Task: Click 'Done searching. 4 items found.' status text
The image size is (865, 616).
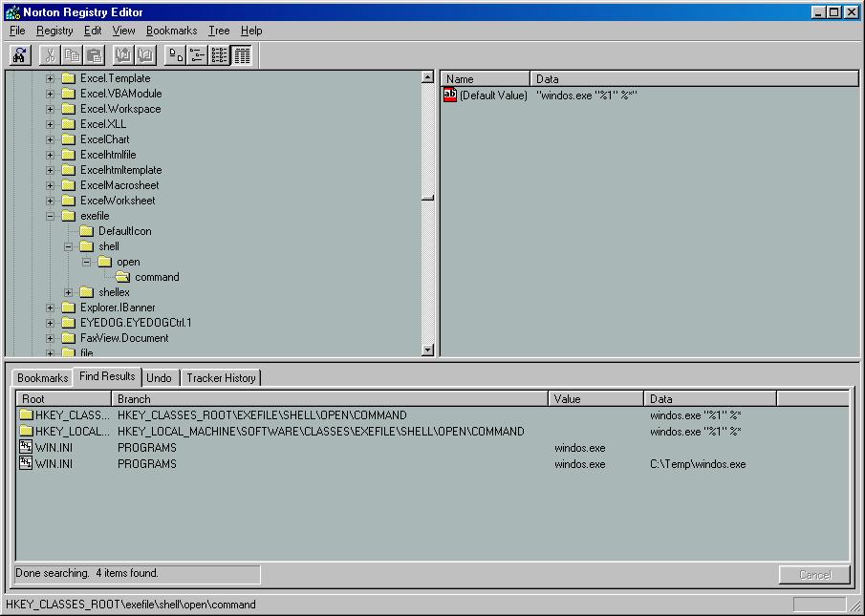Action: pyautogui.click(x=87, y=573)
